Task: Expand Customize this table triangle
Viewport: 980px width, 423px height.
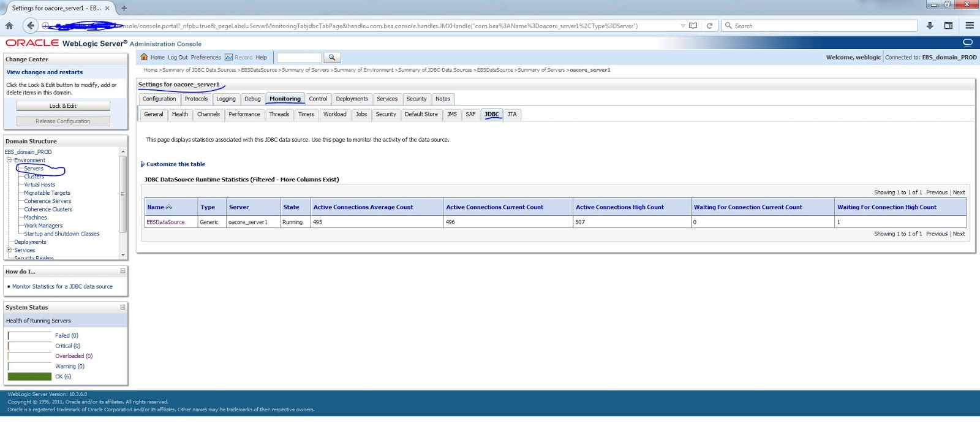Action: (143, 164)
